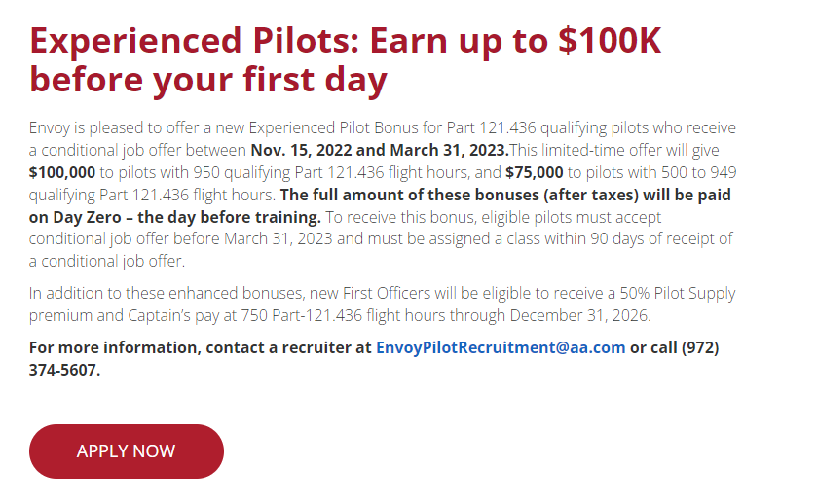Screen dimensions: 817x504
Task: Click "$100K" in the headline
Action: click(606, 41)
